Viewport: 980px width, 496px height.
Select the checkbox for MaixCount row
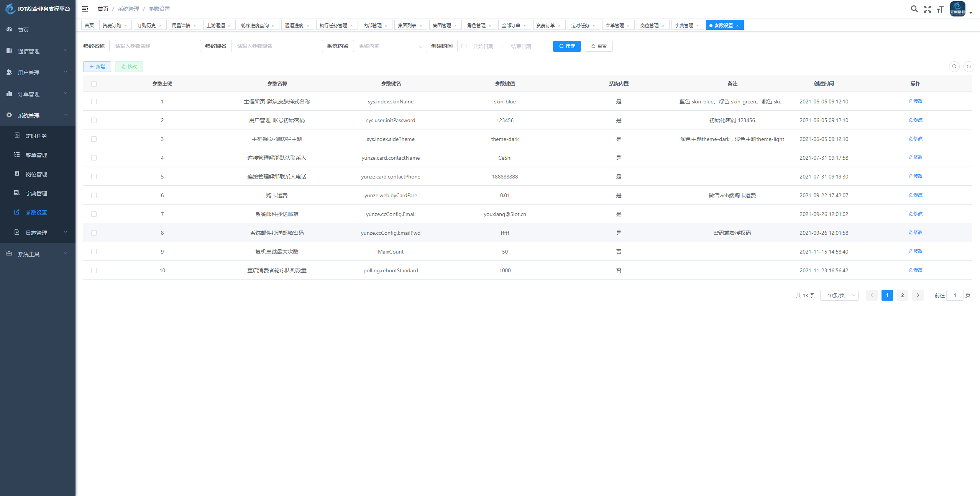click(x=94, y=252)
